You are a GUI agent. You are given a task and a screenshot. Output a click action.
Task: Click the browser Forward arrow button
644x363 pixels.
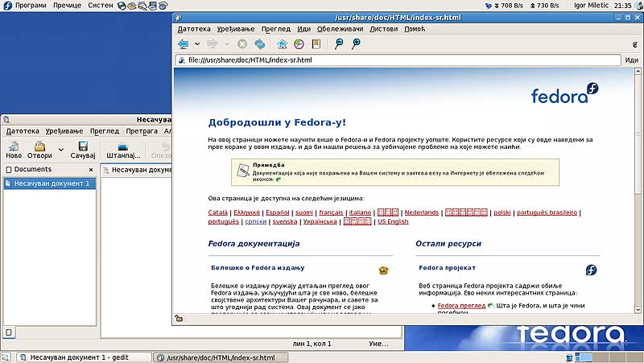coord(213,44)
